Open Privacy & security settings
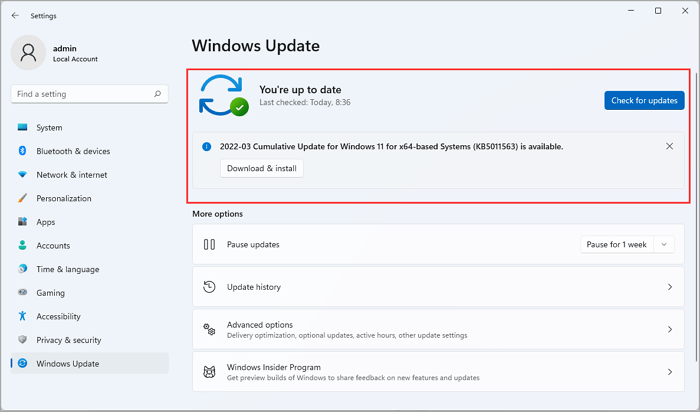 (90, 340)
